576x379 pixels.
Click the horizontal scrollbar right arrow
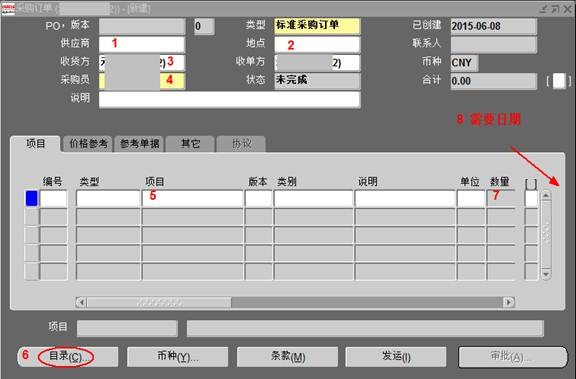click(x=509, y=302)
